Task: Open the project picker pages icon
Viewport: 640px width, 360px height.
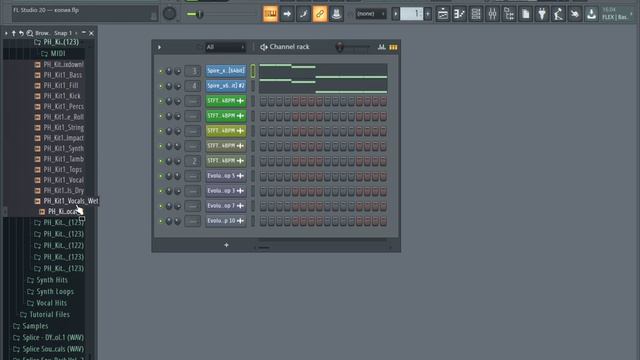Action: pos(525,14)
